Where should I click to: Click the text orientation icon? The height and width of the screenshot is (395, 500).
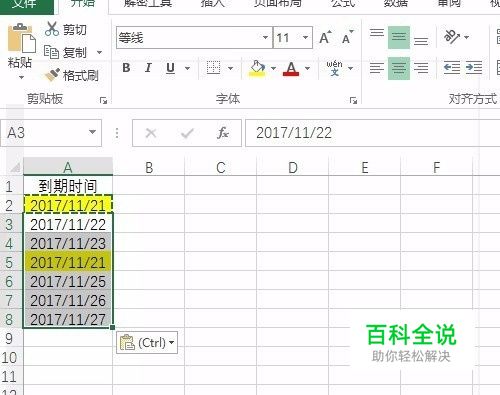pyautogui.click(x=452, y=37)
